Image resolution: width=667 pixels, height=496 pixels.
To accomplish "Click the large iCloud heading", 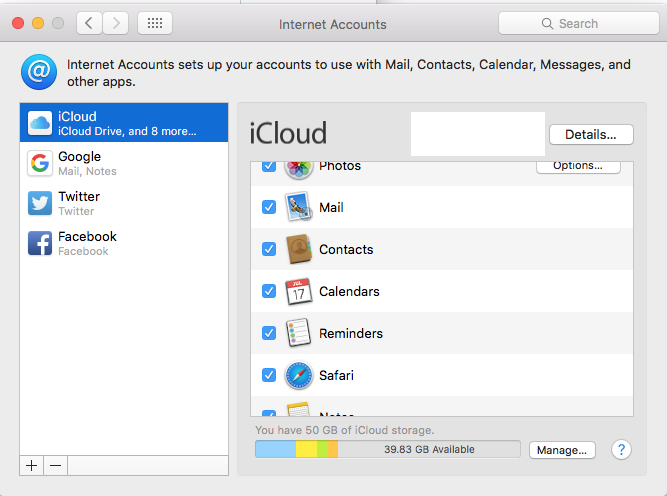I will coord(288,133).
